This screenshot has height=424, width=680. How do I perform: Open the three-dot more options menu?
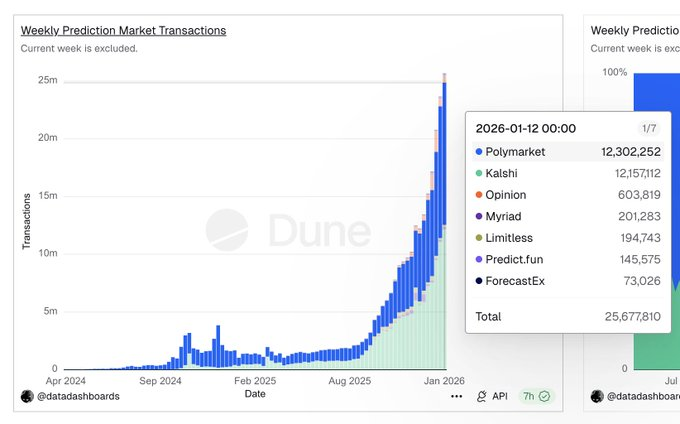457,396
